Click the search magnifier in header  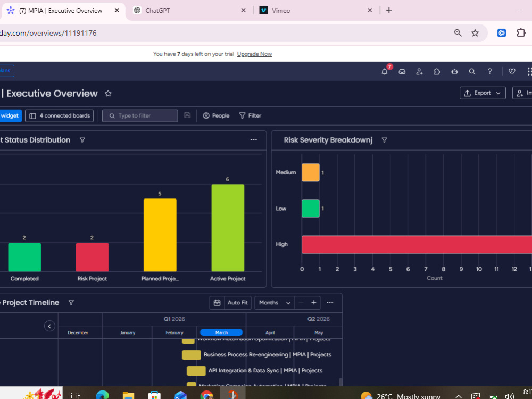pyautogui.click(x=472, y=72)
